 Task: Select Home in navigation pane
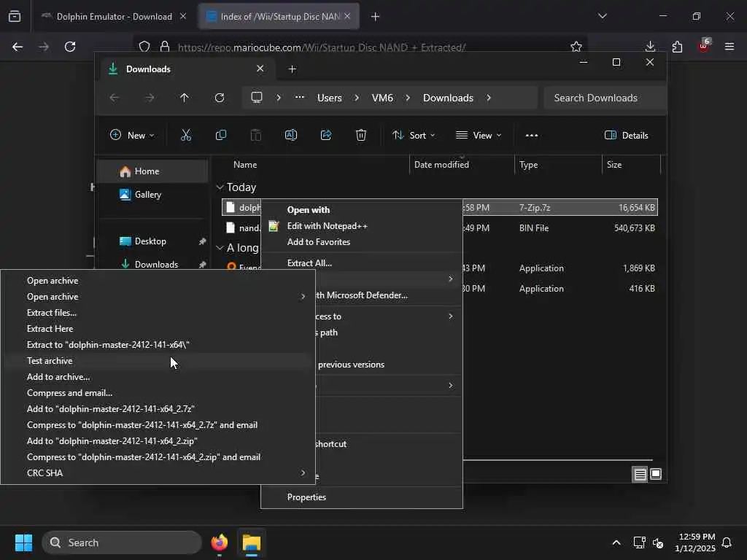(152, 171)
